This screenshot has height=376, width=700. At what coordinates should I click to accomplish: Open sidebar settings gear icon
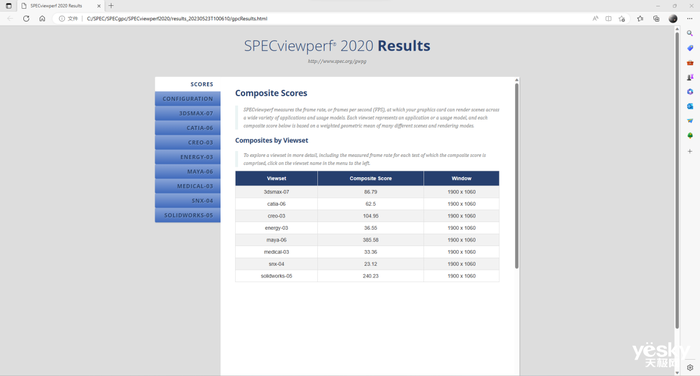690,368
